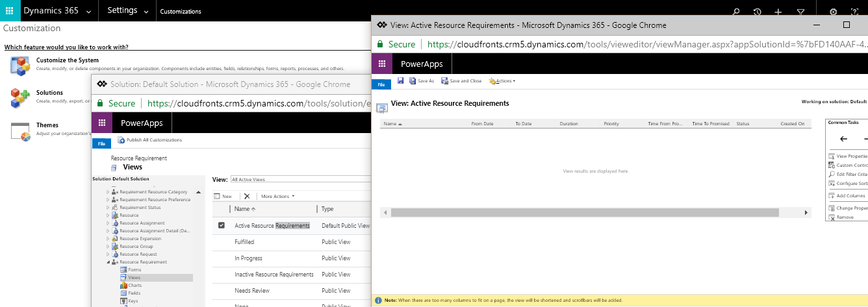Open Customize the System

[68, 60]
